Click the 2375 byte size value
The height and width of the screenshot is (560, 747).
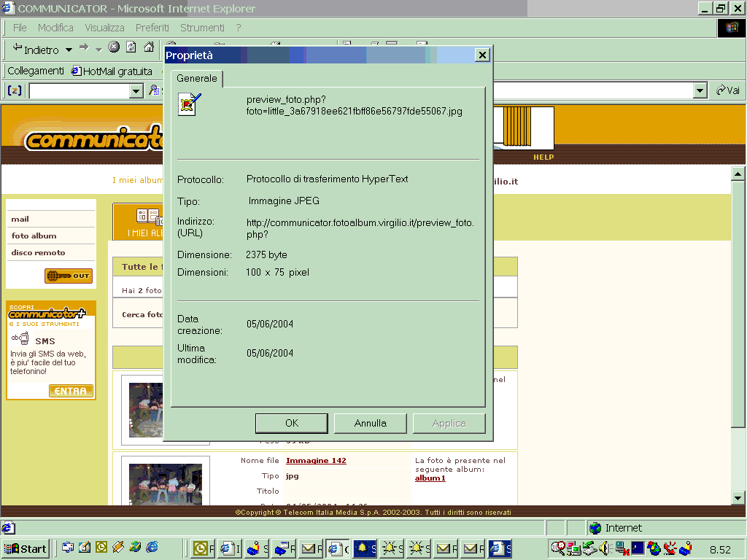tap(266, 254)
